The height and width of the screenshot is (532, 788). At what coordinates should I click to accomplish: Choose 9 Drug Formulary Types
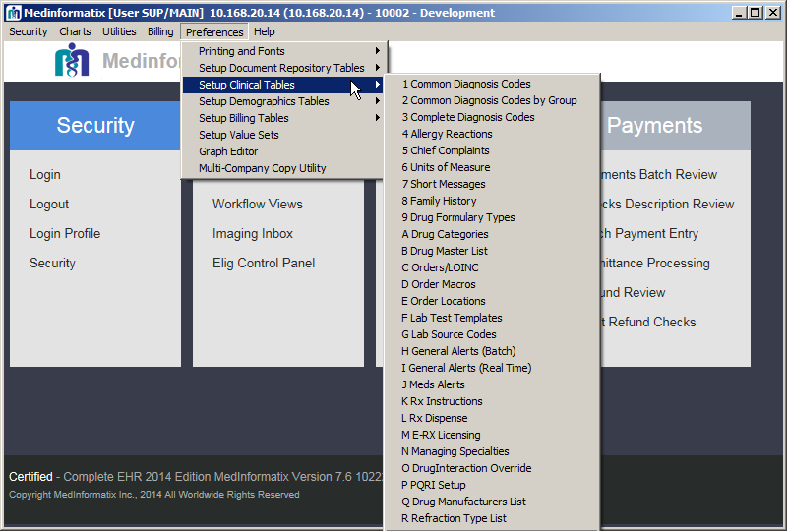point(492,217)
